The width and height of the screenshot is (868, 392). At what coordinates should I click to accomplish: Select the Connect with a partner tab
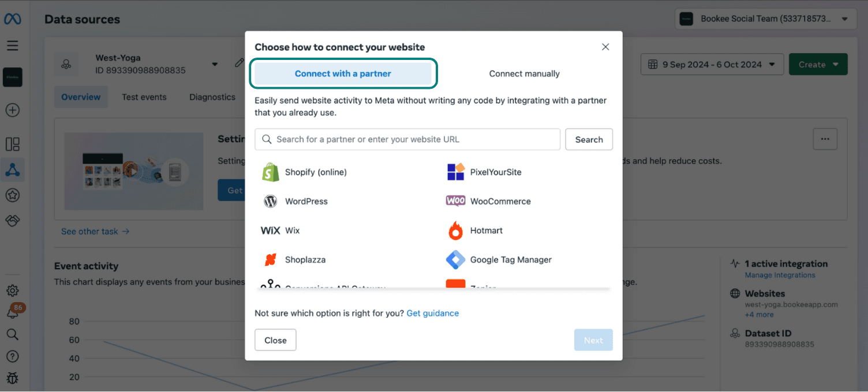(343, 74)
